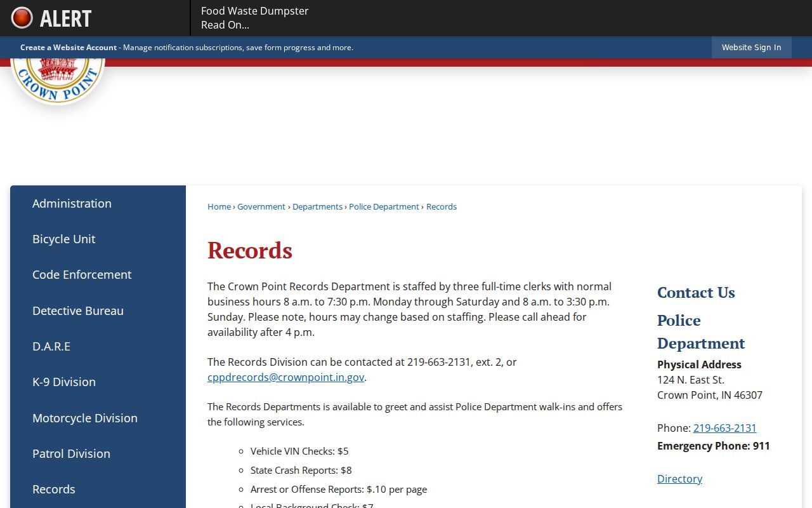The image size is (812, 508).
Task: Click the Home breadcrumb link
Action: point(219,206)
